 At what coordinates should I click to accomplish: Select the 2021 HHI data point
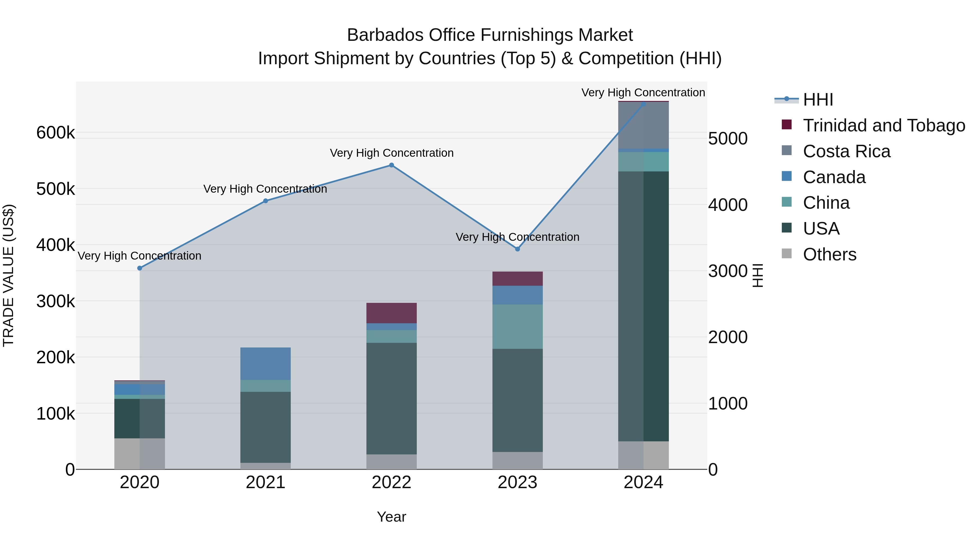(x=265, y=201)
